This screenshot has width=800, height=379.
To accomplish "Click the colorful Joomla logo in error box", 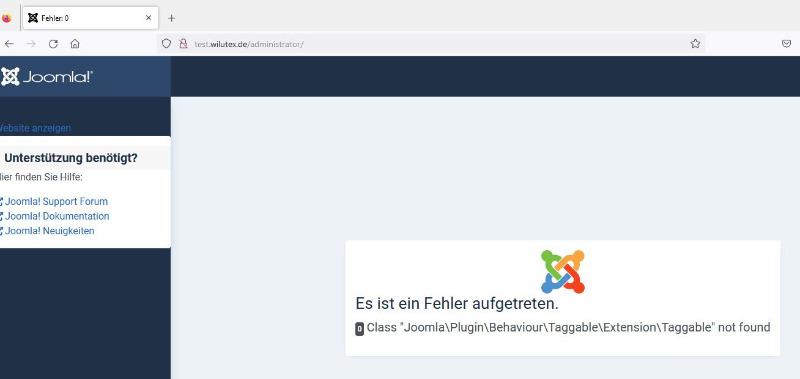I will point(562,271).
